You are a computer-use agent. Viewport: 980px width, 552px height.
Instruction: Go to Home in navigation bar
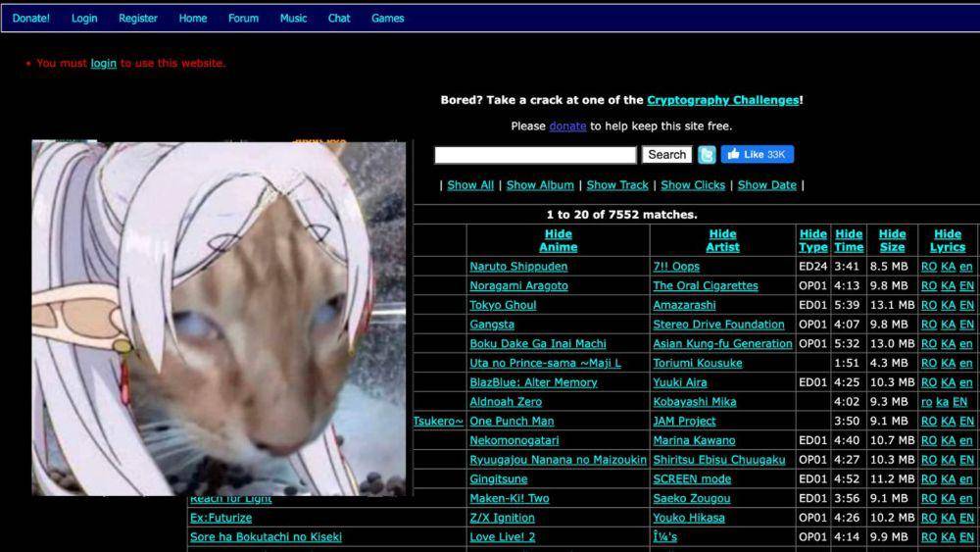point(192,18)
